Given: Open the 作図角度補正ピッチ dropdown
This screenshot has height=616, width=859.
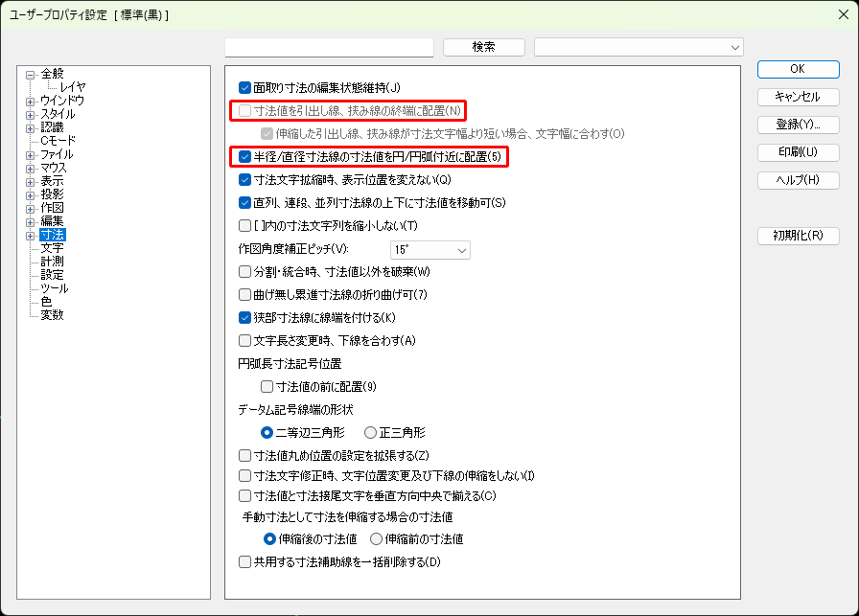Looking at the screenshot, I should point(430,250).
